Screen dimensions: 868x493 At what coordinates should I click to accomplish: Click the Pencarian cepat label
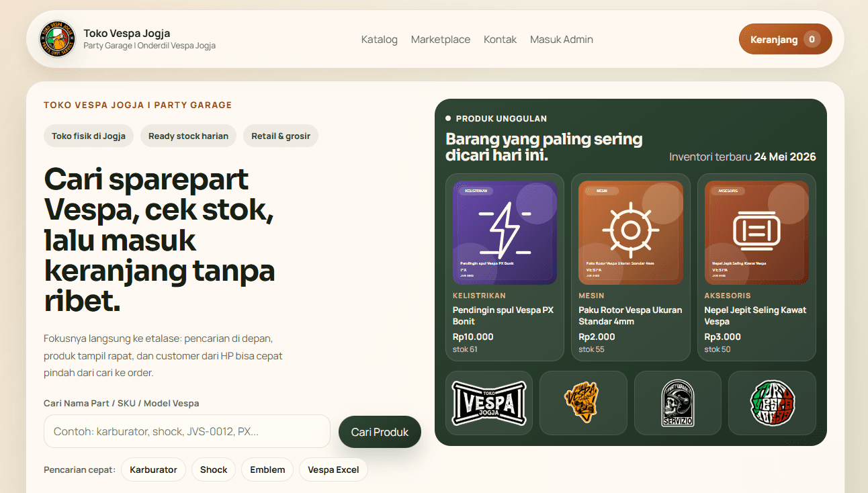pyautogui.click(x=79, y=469)
